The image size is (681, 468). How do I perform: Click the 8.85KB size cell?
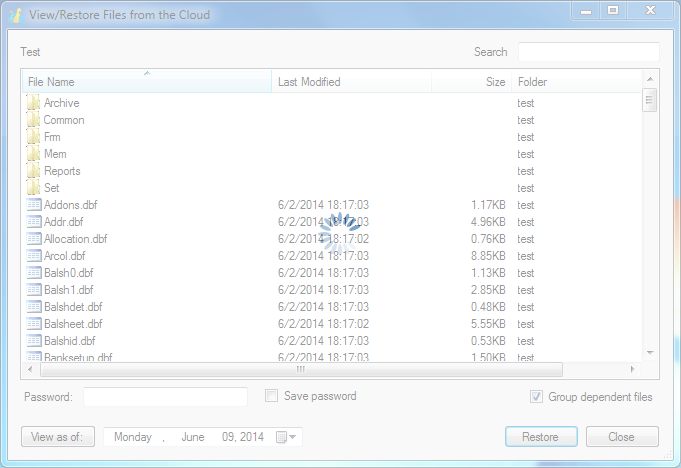point(488,256)
